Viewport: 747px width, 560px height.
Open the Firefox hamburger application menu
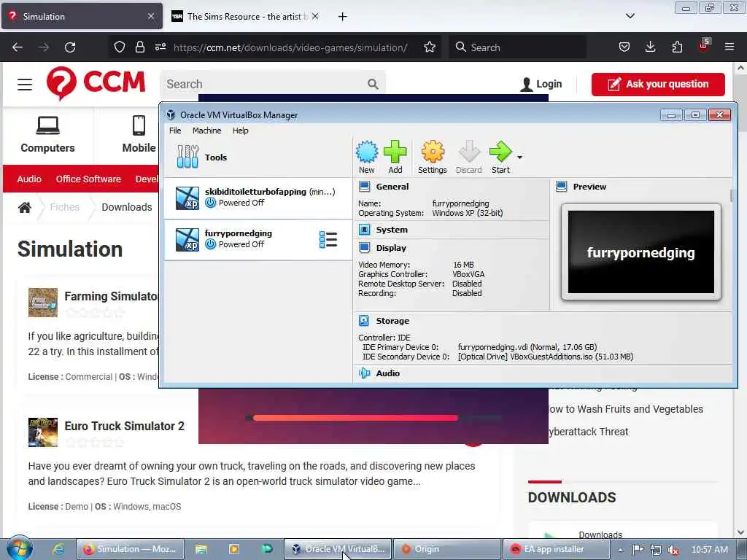tap(729, 47)
